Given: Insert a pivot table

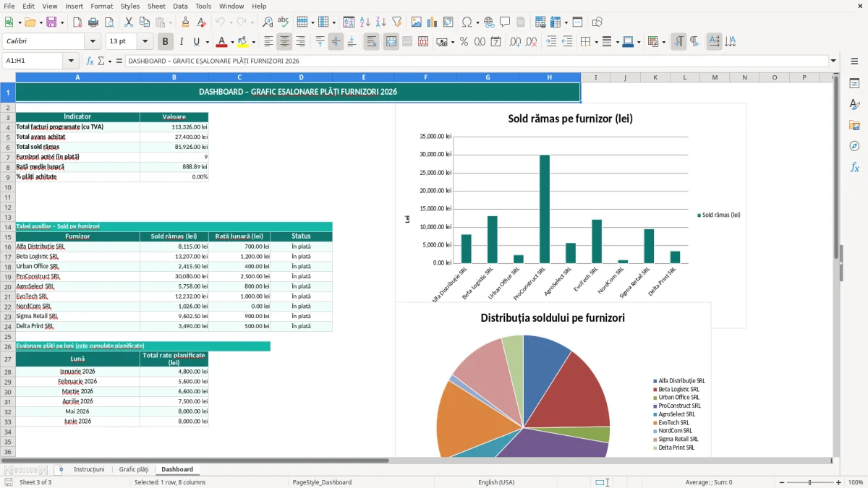Looking at the screenshot, I should tap(448, 22).
